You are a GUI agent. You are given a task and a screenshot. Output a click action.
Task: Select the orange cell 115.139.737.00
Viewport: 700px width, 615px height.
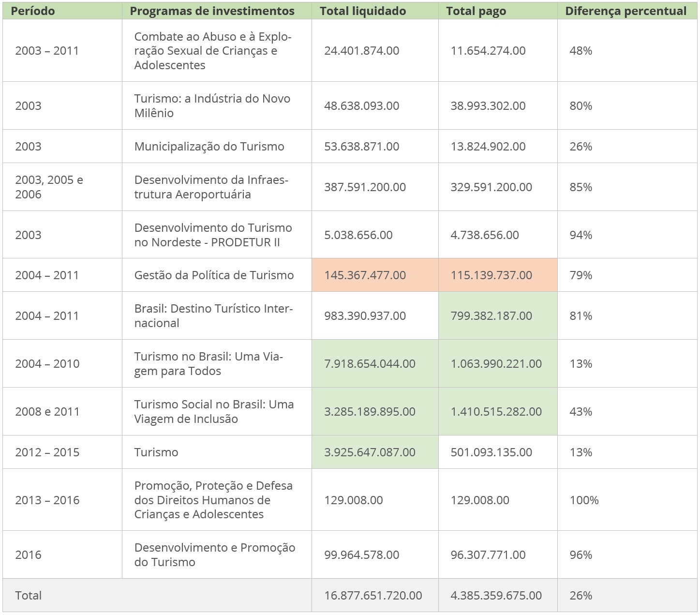(491, 275)
